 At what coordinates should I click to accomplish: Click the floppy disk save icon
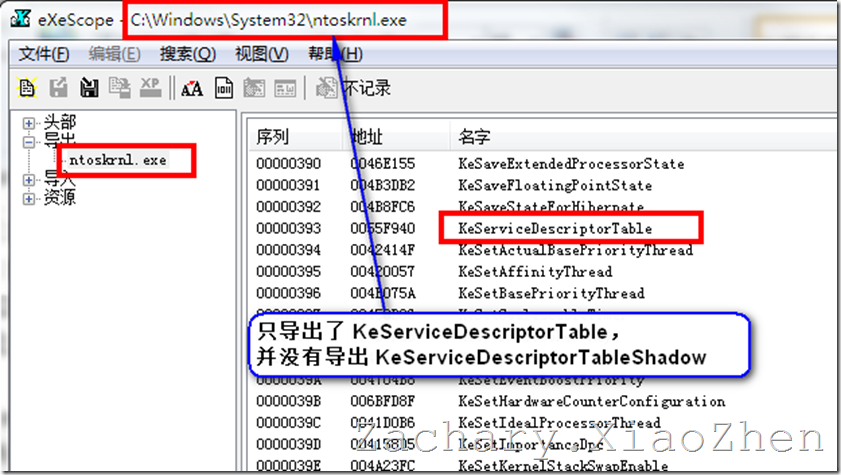89,87
